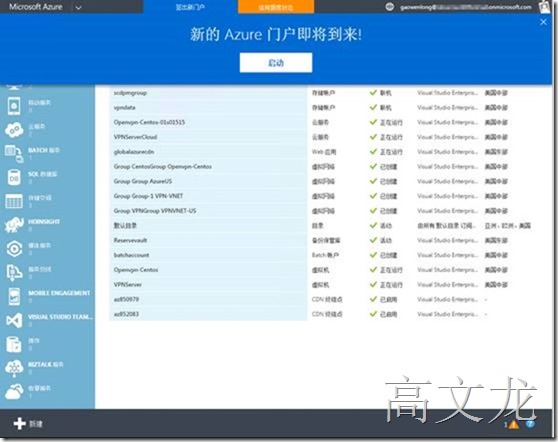Screen dimensions: 558x442
Task: Click Visual Studio Enterprise subscription on batchaccount row
Action: [447, 255]
